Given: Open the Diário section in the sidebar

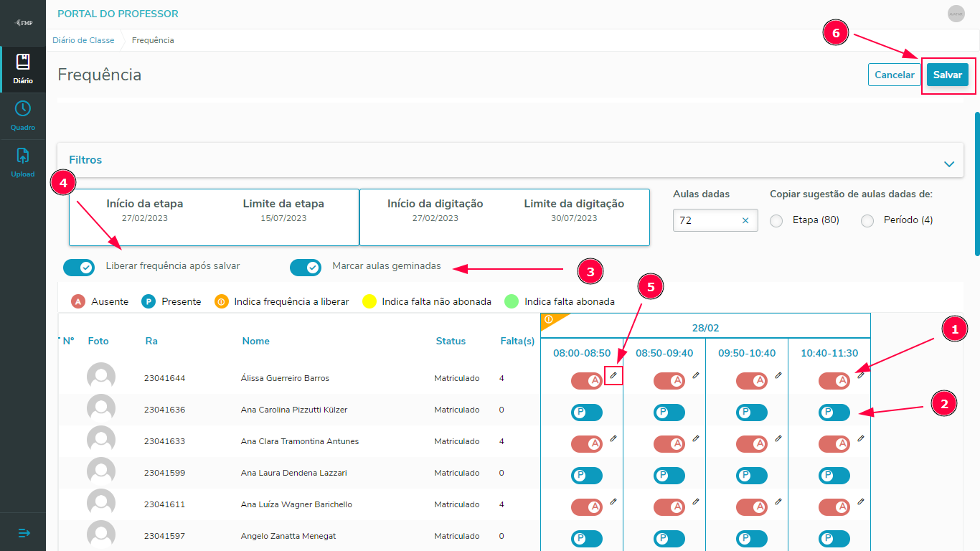Looking at the screenshot, I should pyautogui.click(x=23, y=69).
